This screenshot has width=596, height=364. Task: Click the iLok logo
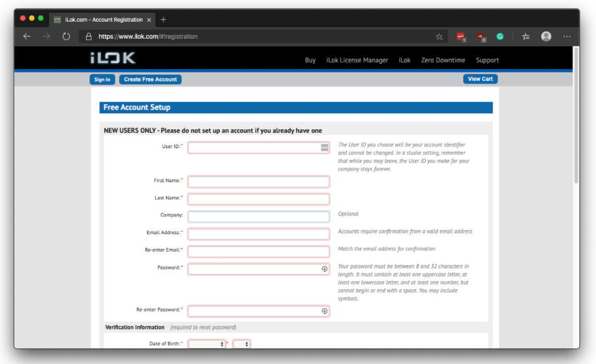113,59
